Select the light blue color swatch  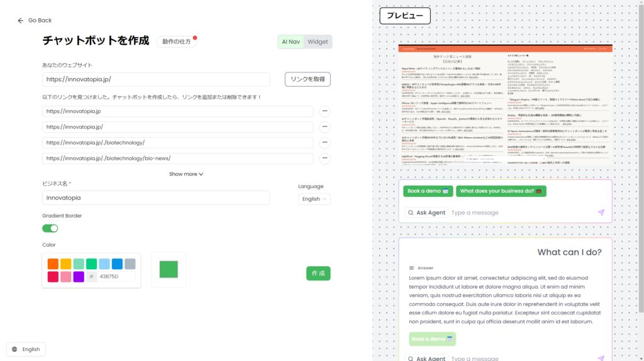point(104,264)
